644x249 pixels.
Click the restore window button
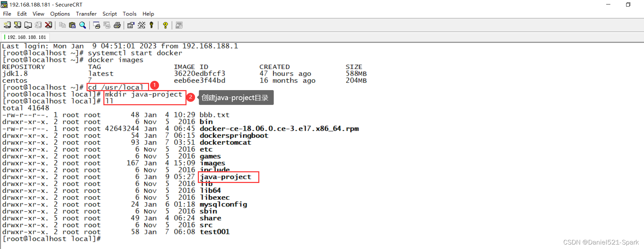pyautogui.click(x=628, y=4)
